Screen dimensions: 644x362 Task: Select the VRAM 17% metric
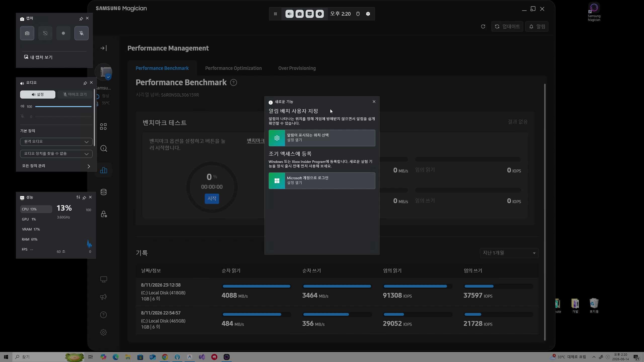pyautogui.click(x=36, y=229)
